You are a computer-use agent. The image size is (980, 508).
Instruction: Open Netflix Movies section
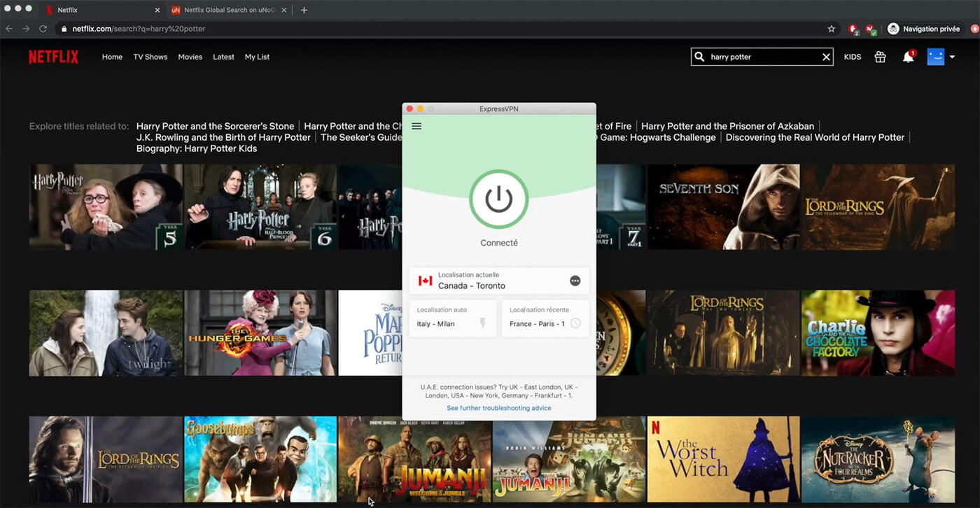coord(190,57)
